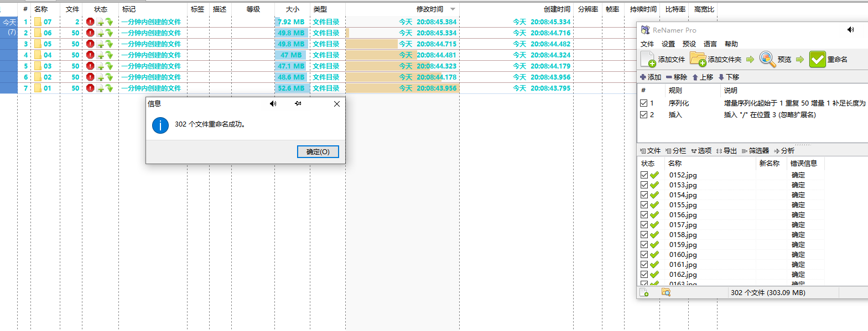The width and height of the screenshot is (868, 331).
Task: Uncheck rule 2 插入 checkbox
Action: pos(643,115)
